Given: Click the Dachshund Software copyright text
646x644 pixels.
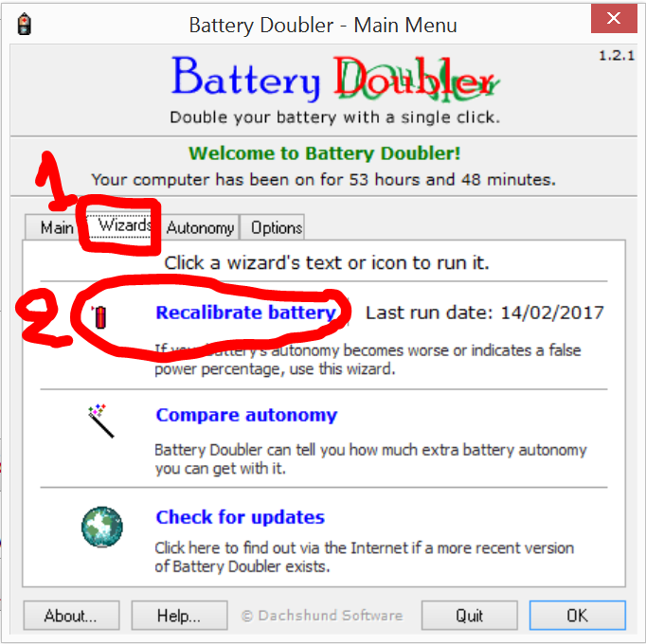Looking at the screenshot, I should tap(322, 616).
